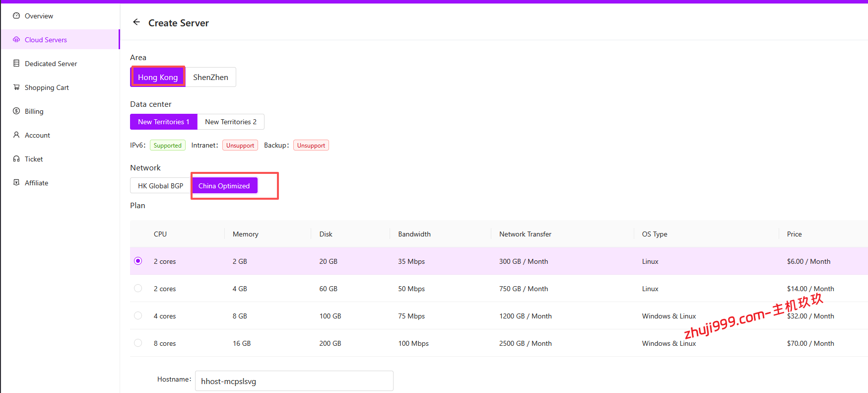Select the China Optimized network option

[224, 186]
